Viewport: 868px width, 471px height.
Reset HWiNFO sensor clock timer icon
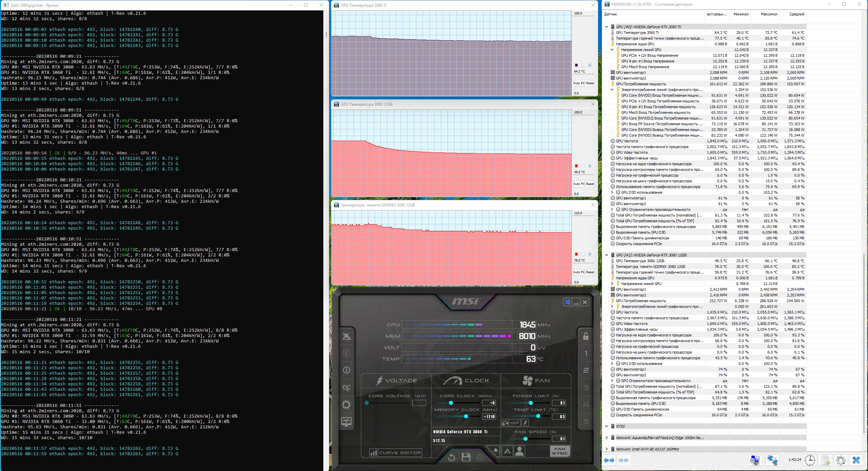(x=810, y=460)
